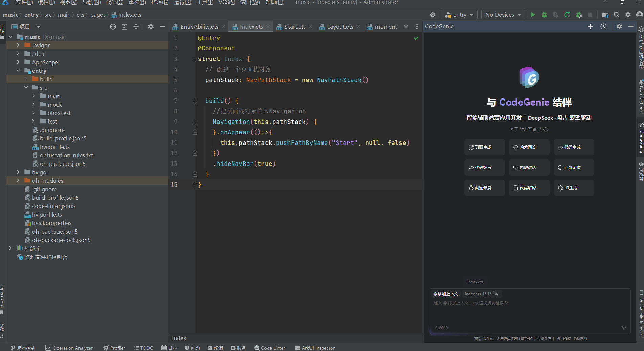Show hidden editor tabs dropdown arrow
The width and height of the screenshot is (644, 351).
[406, 27]
